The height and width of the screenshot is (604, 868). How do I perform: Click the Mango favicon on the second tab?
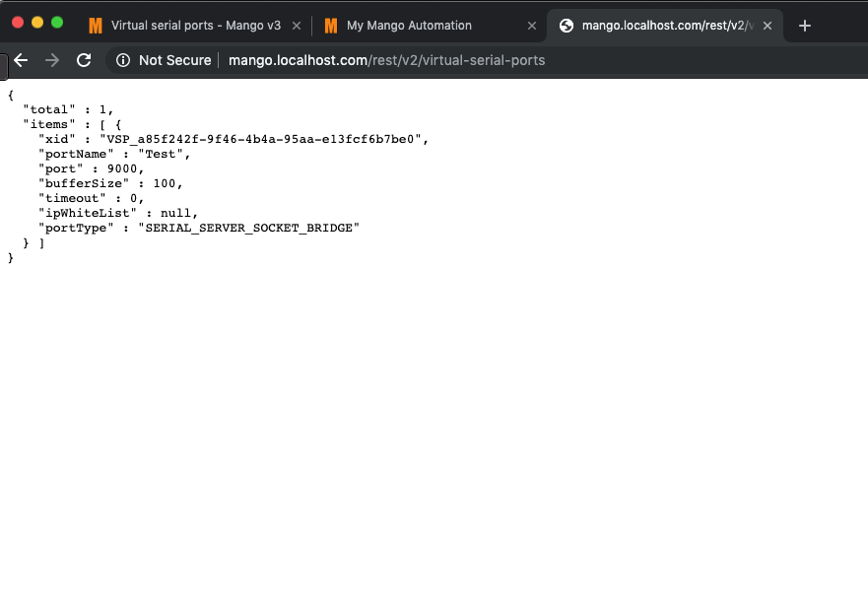(329, 25)
